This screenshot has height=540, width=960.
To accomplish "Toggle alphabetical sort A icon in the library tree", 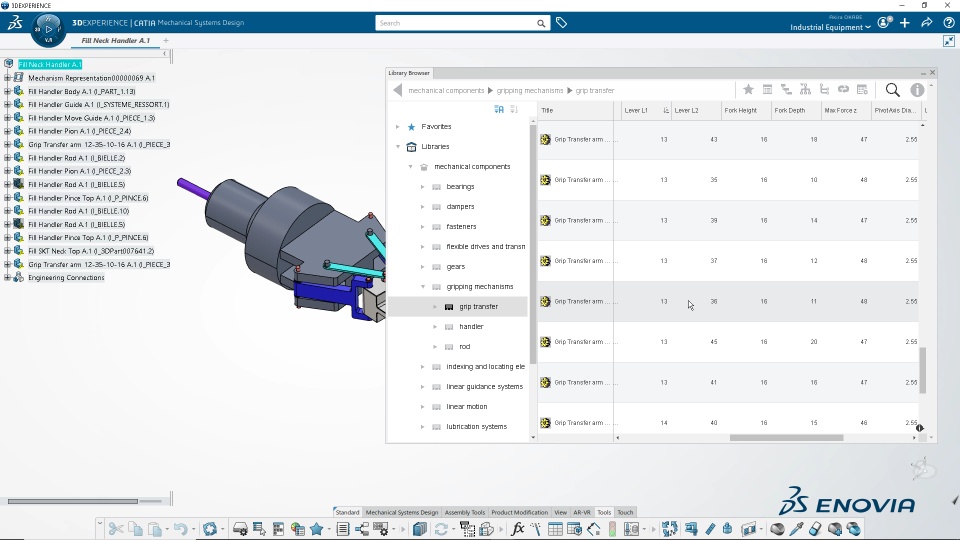I will tap(499, 110).
